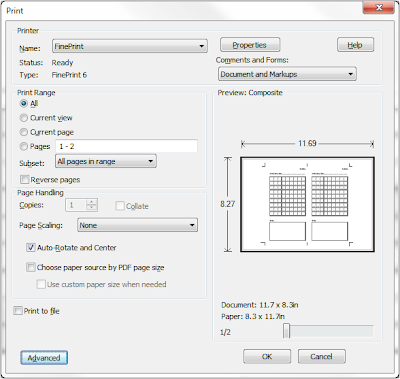Open the printer Name dropdown showing FinePrint

tap(130, 46)
